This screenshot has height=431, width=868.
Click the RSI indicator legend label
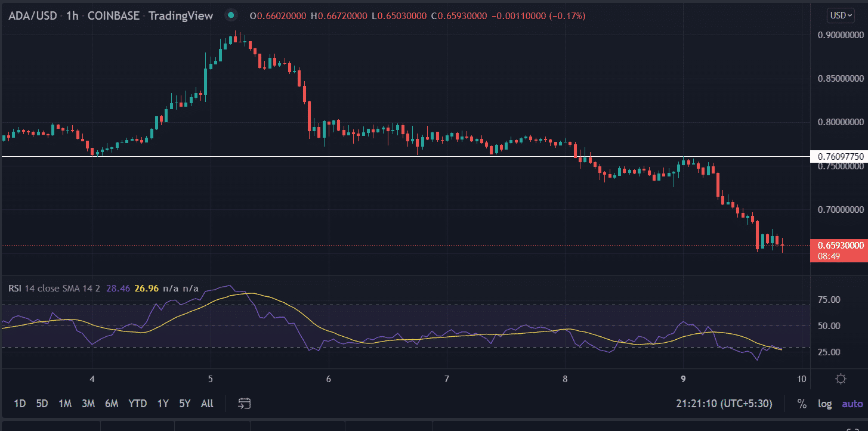coord(15,289)
